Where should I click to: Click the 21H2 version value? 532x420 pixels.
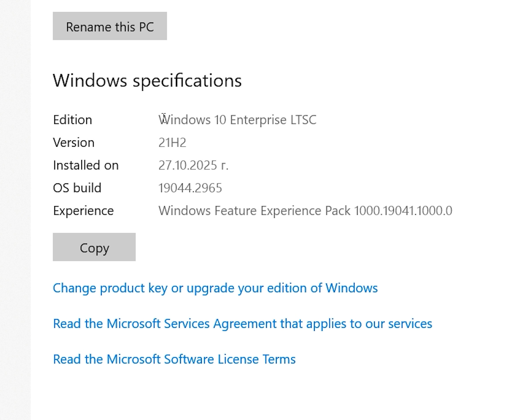click(172, 143)
